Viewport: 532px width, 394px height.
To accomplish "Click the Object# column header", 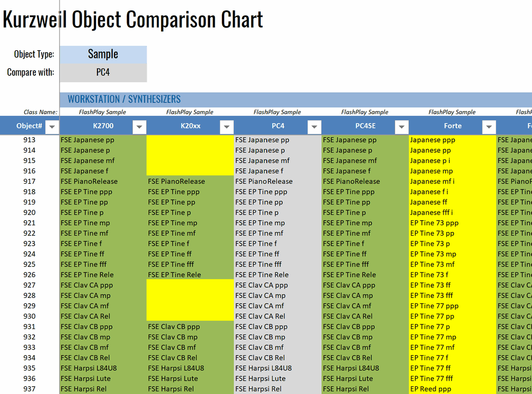I will [30, 126].
